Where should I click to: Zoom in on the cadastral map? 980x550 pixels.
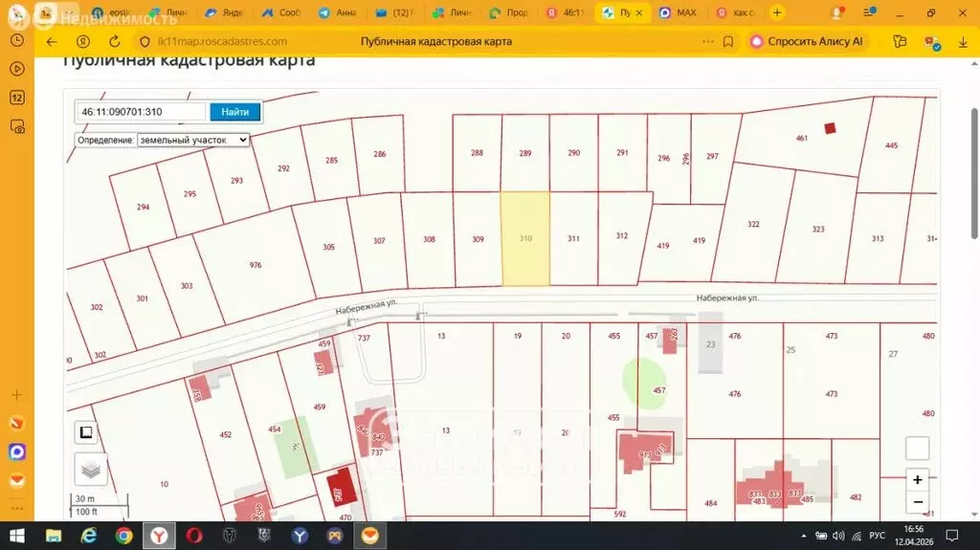coord(917,480)
